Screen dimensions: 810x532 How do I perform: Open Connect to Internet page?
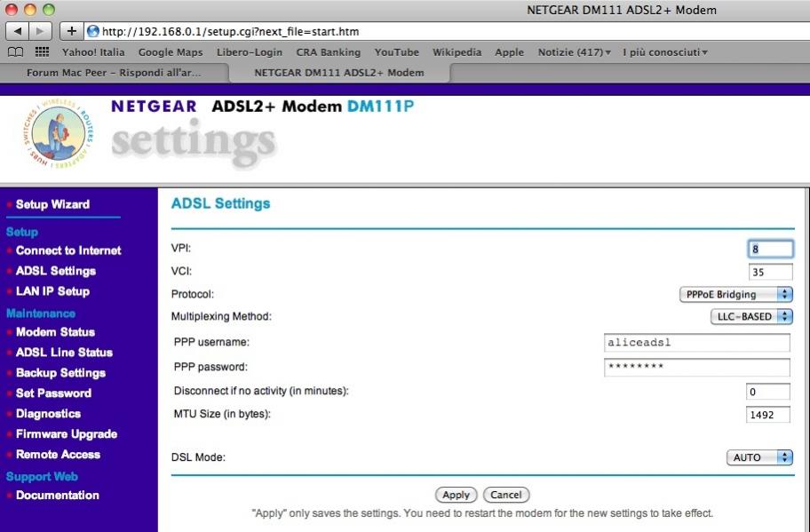pyautogui.click(x=68, y=250)
